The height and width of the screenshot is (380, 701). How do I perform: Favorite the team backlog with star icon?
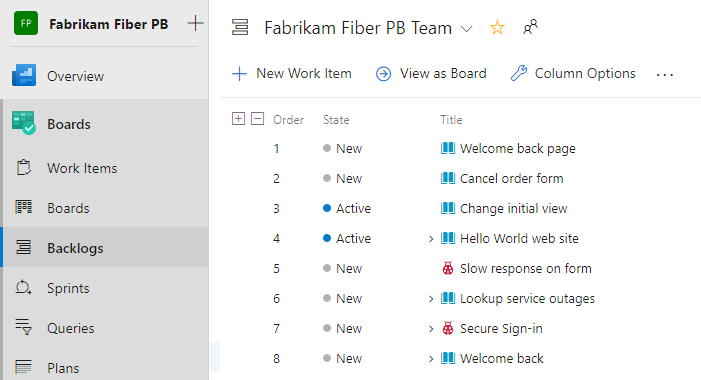[x=497, y=28]
